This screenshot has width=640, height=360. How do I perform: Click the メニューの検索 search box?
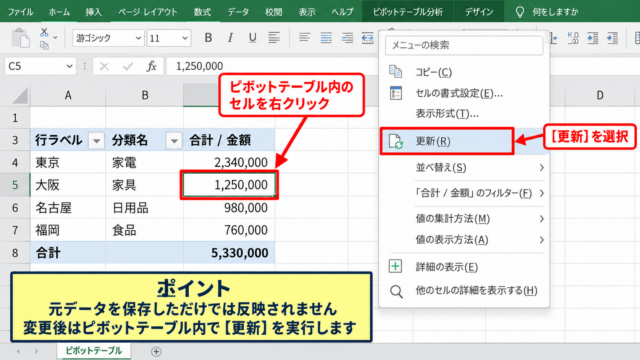pyautogui.click(x=464, y=45)
